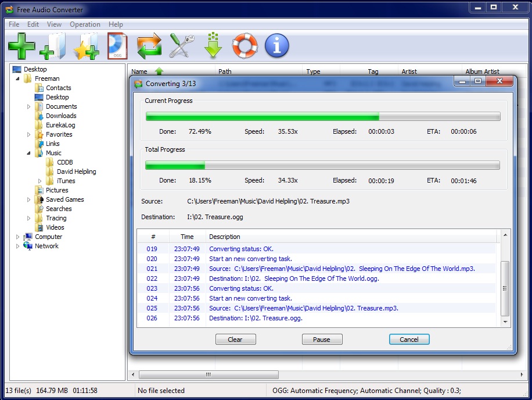The image size is (532, 400).
Task: Cancel the running conversion
Action: click(x=409, y=340)
